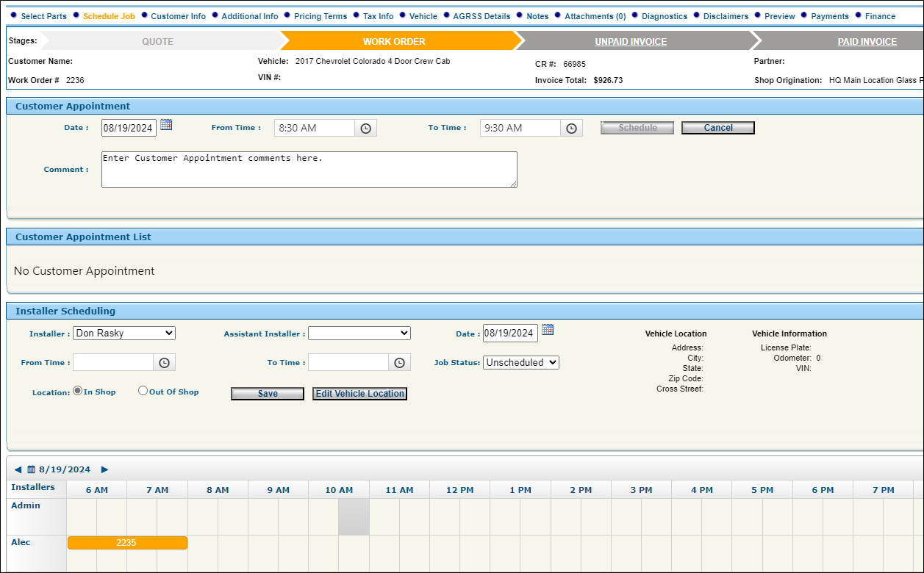Go to next day in schedule

coord(104,469)
